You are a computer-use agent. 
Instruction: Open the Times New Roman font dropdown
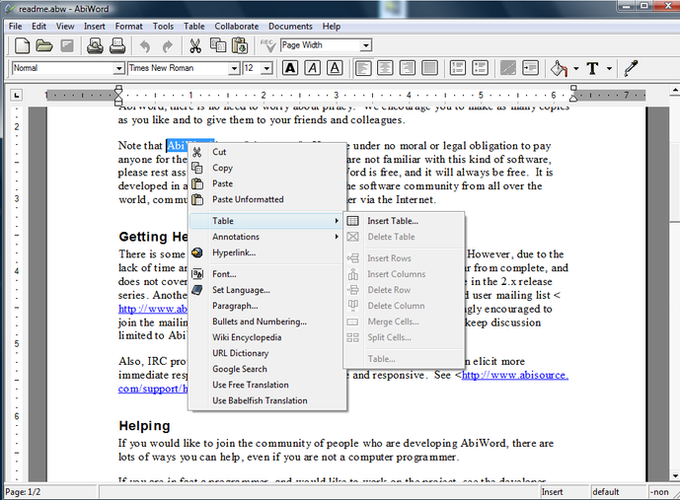coord(234,69)
